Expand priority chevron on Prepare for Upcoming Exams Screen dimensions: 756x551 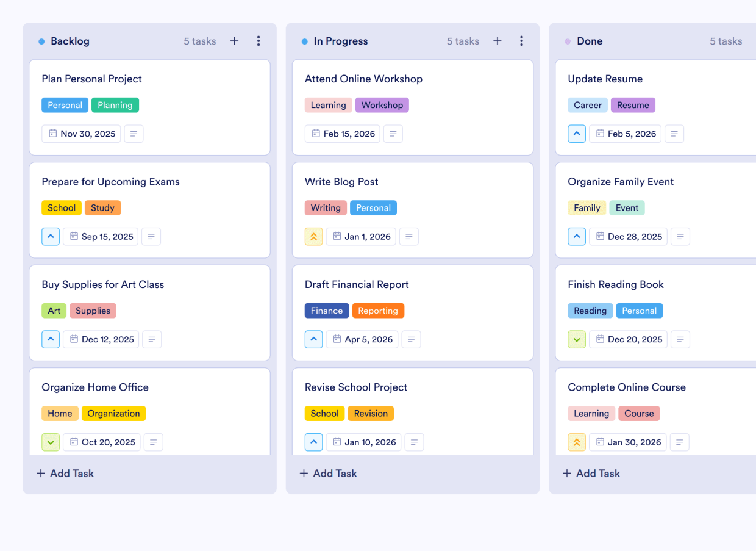click(x=51, y=236)
